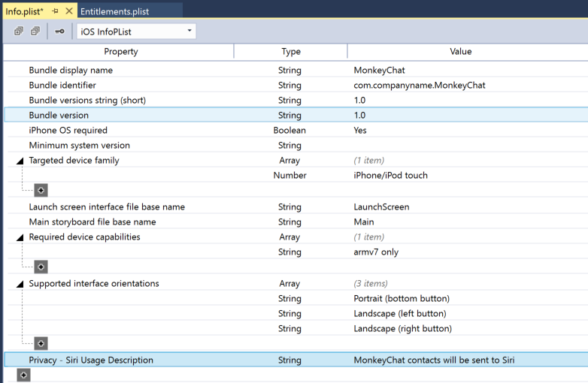
Task: Select the Privacy - Siri Usage Description row
Action: click(91, 360)
